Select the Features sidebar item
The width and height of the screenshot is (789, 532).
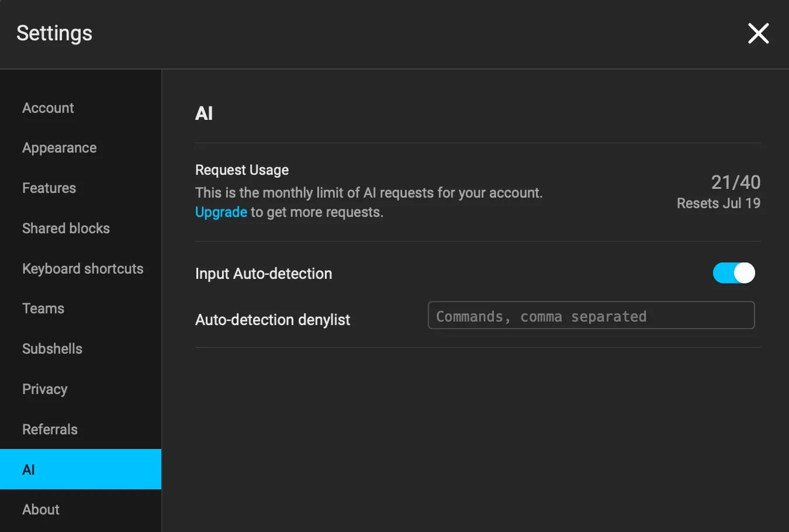(81, 188)
